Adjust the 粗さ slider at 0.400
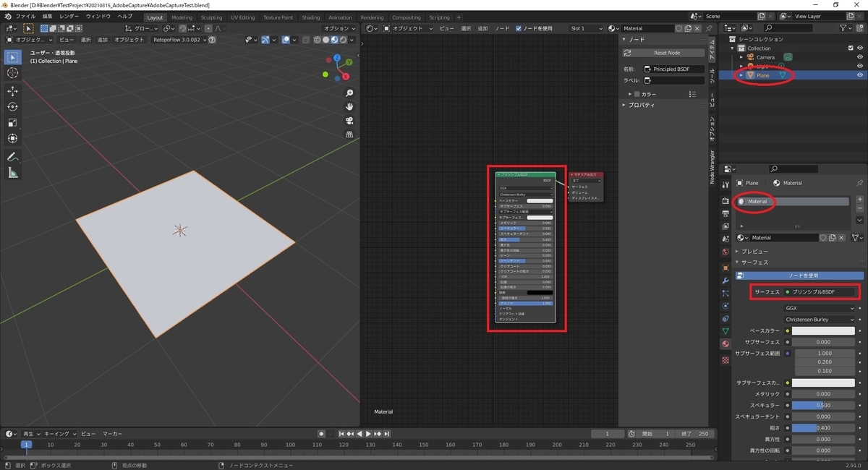The width and height of the screenshot is (868, 470). click(823, 428)
